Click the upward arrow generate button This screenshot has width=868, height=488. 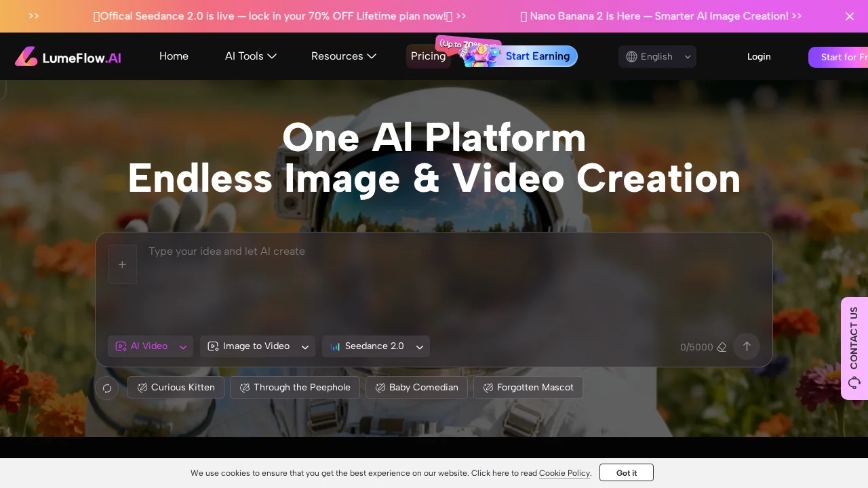coord(747,346)
